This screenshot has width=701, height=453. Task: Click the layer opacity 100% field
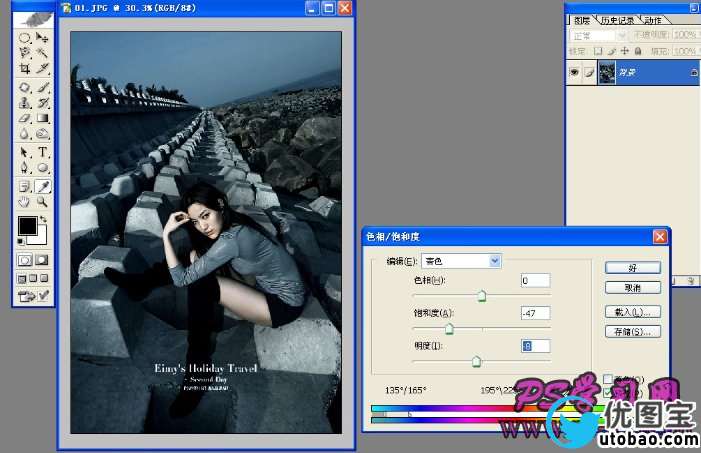click(x=685, y=35)
